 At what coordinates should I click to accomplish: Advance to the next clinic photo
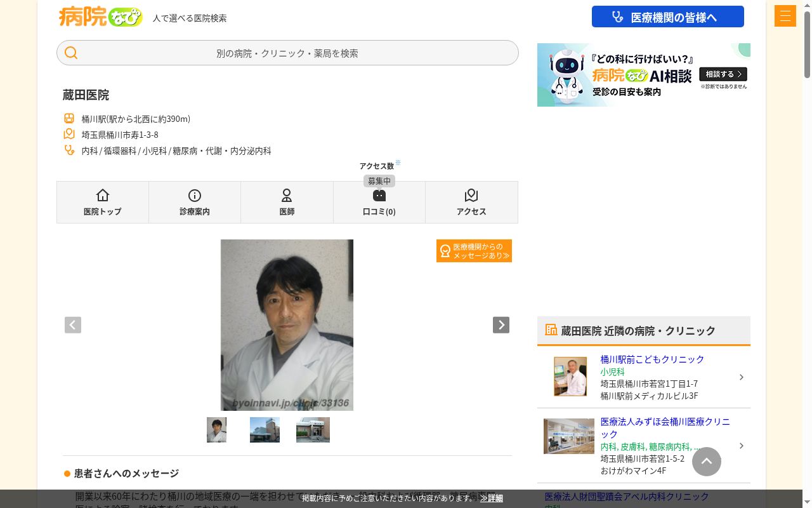click(501, 325)
